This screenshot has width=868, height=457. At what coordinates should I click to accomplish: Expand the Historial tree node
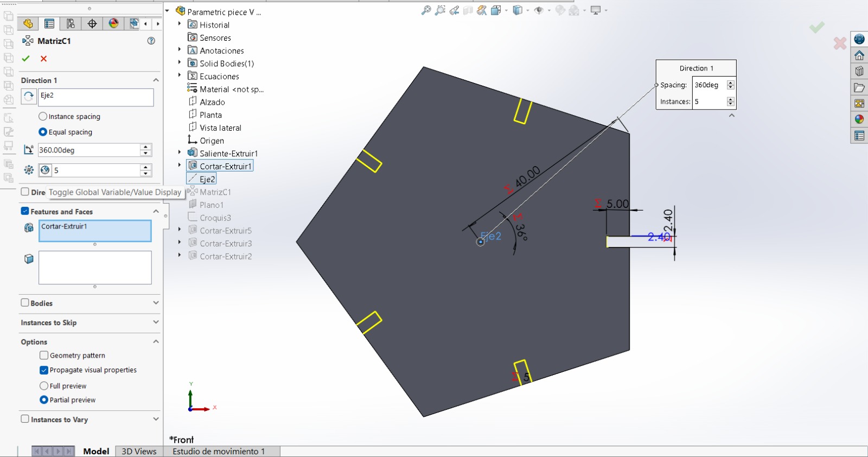[180, 24]
